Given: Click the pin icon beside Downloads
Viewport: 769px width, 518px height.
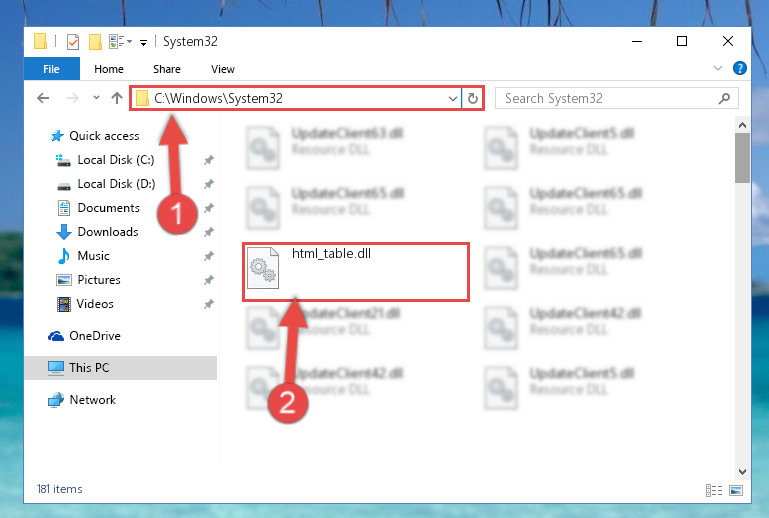Looking at the screenshot, I should click(x=208, y=232).
